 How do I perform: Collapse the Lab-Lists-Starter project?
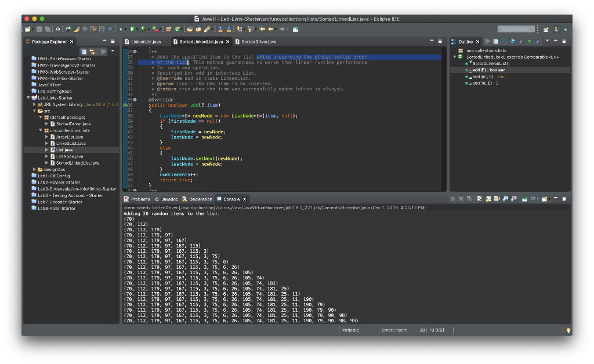click(28, 97)
